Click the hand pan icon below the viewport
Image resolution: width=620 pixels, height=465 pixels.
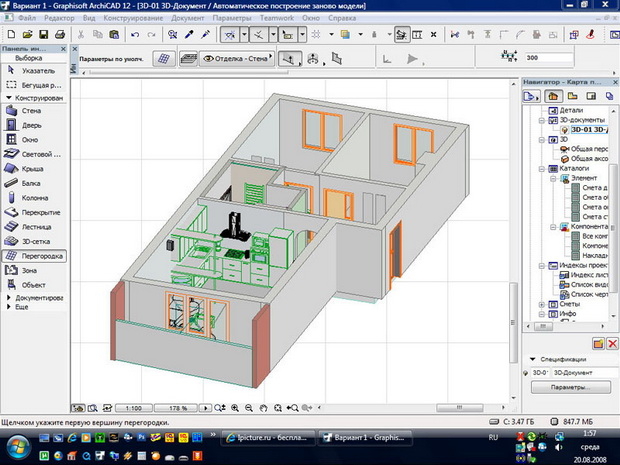pos(263,408)
